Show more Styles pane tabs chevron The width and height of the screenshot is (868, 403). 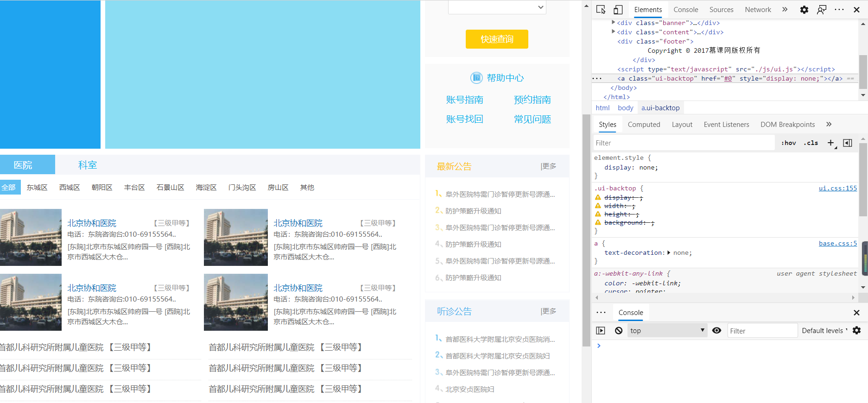click(x=829, y=124)
